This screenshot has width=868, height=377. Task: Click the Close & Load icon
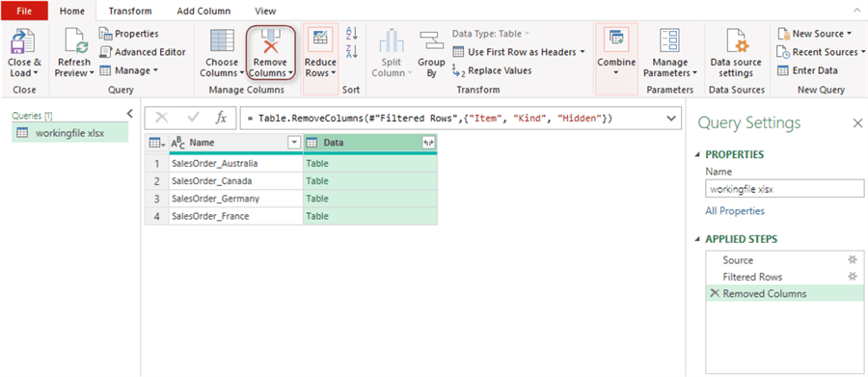[x=24, y=40]
